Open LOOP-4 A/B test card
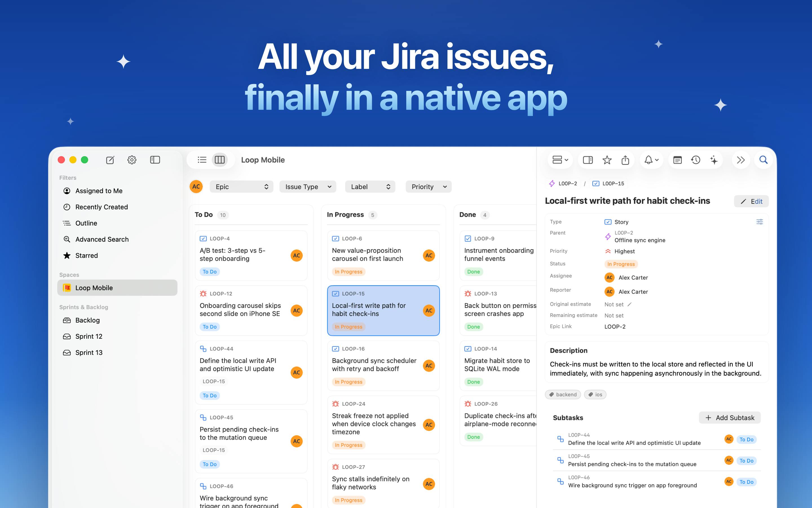 pos(251,255)
